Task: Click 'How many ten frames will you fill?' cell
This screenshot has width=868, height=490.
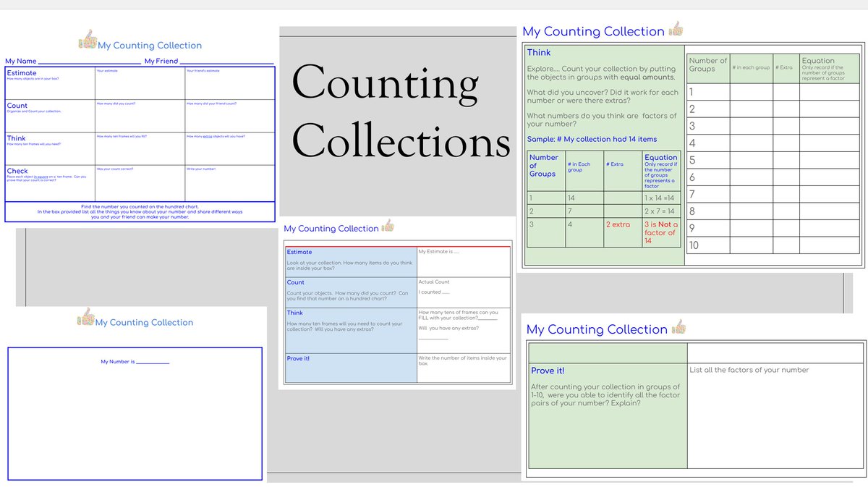Action: pos(139,148)
